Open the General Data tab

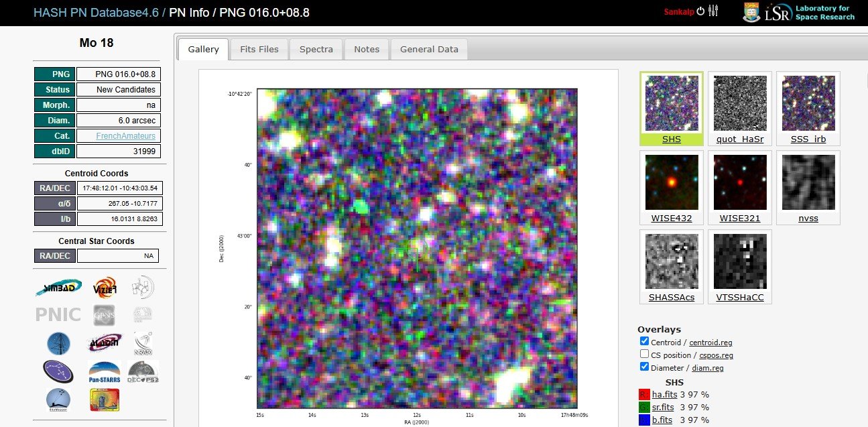tap(429, 50)
